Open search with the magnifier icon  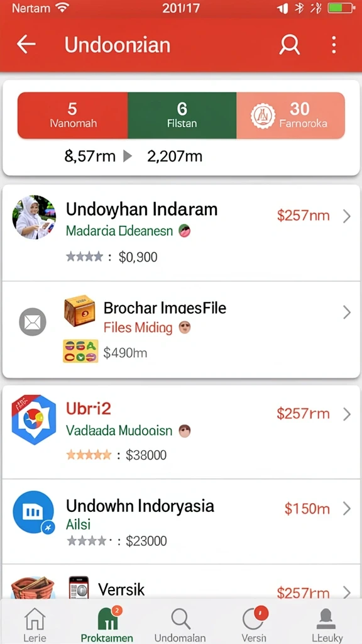(x=289, y=45)
